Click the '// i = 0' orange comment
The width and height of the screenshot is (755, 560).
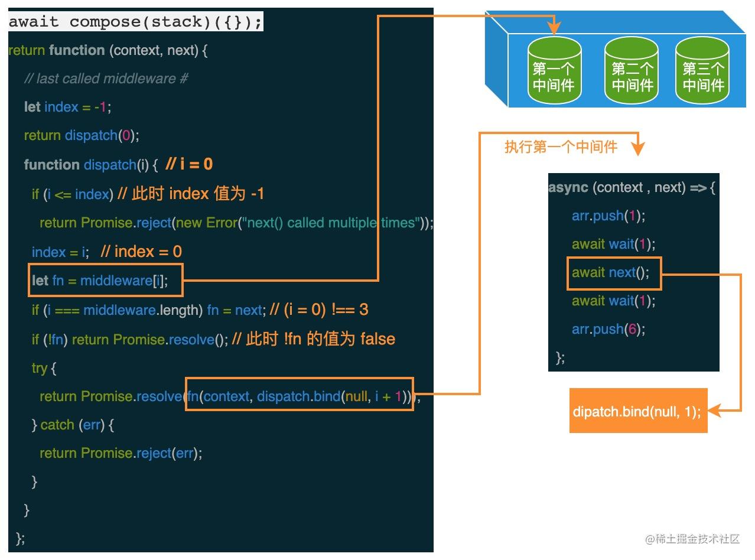point(189,164)
